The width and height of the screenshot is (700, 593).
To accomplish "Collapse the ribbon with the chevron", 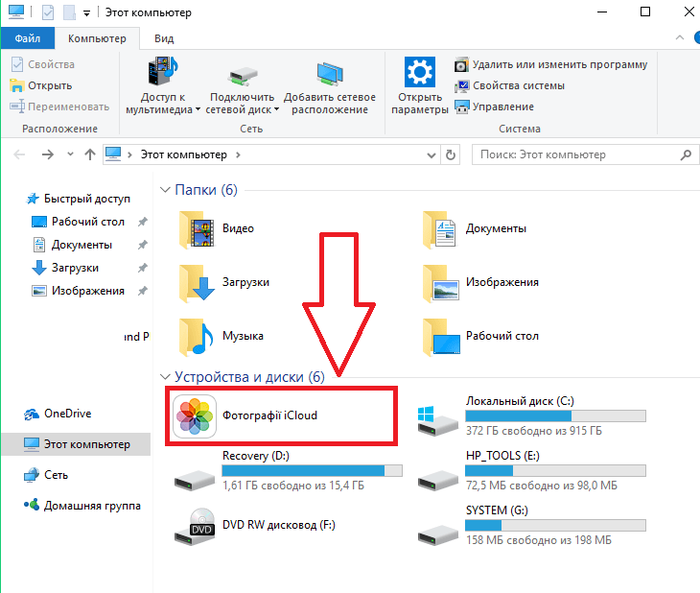I will point(680,38).
